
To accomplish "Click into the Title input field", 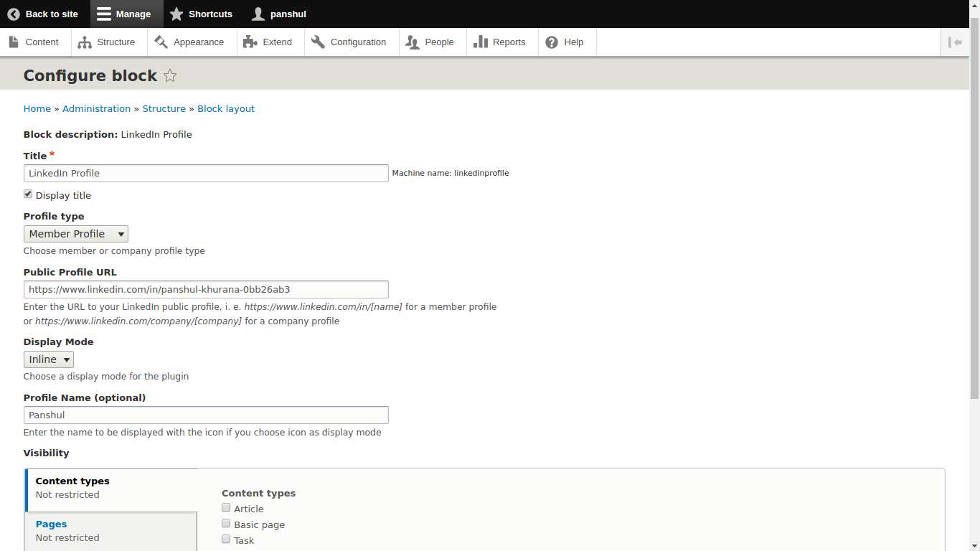I will click(x=206, y=173).
